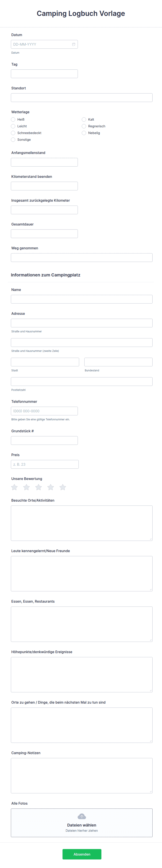Image resolution: width=162 pixels, height=868 pixels.
Task: Focus the Standort input field
Action: click(x=82, y=98)
